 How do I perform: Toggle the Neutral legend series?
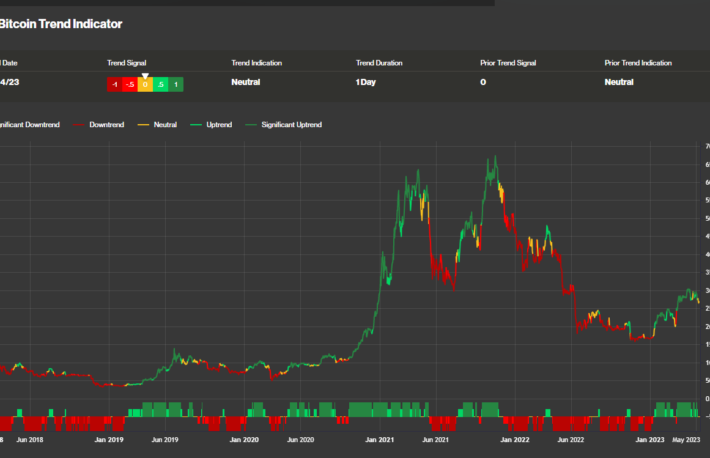coord(157,125)
